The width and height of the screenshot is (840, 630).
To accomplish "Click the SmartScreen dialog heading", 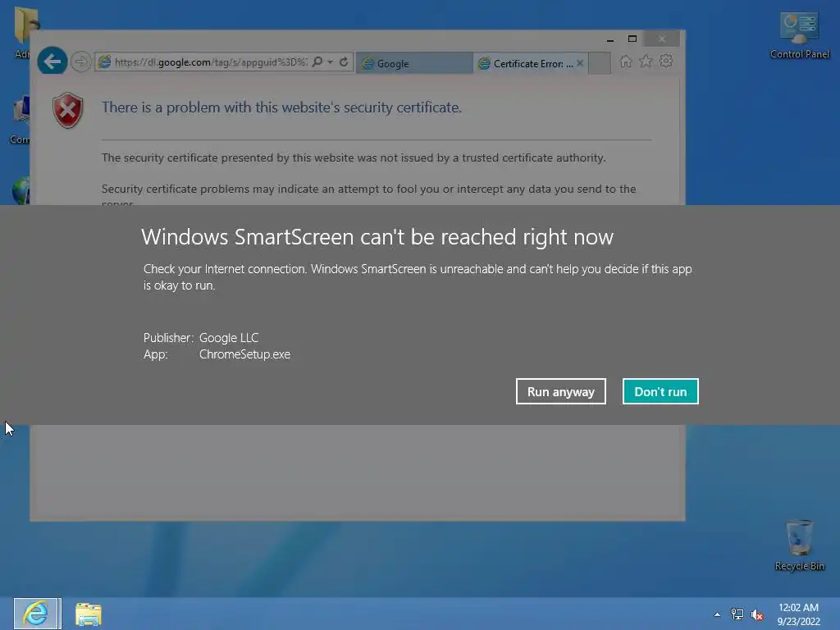I will pos(377,237).
